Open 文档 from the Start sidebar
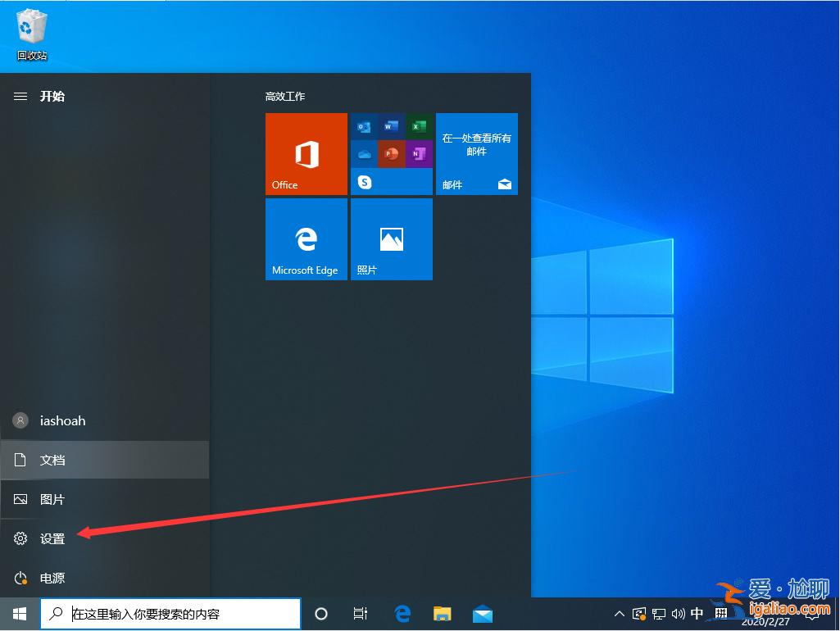This screenshot has height=631, width=840. pyautogui.click(x=52, y=460)
